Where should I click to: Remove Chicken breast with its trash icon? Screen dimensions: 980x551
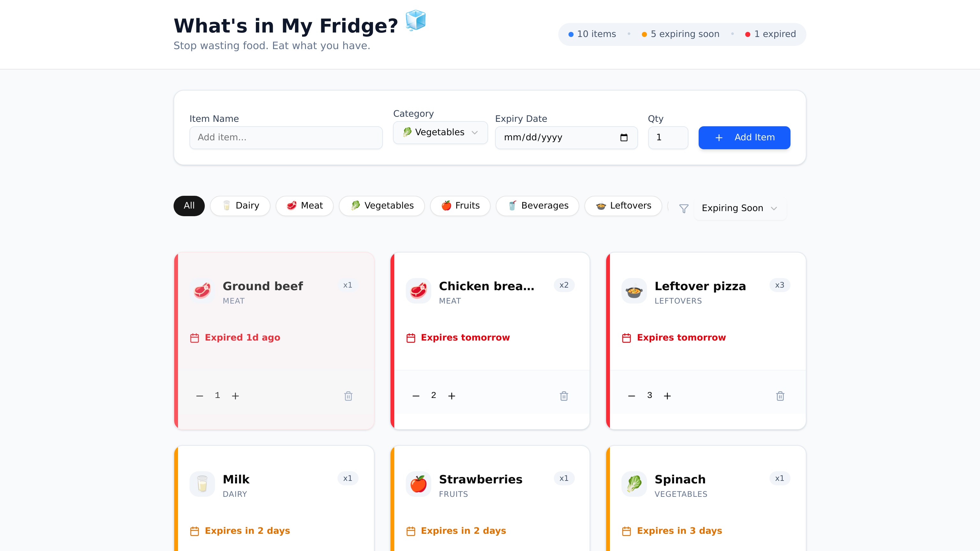(x=564, y=395)
